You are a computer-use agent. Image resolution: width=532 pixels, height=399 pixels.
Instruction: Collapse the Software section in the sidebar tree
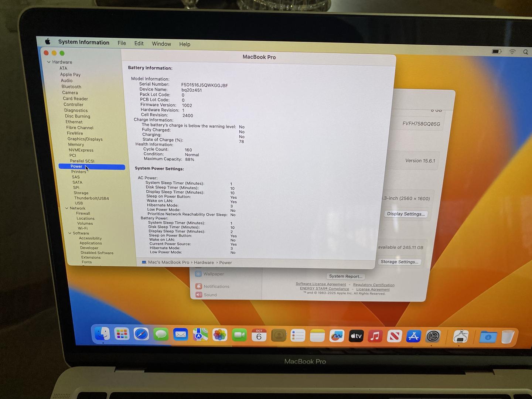[x=70, y=233]
